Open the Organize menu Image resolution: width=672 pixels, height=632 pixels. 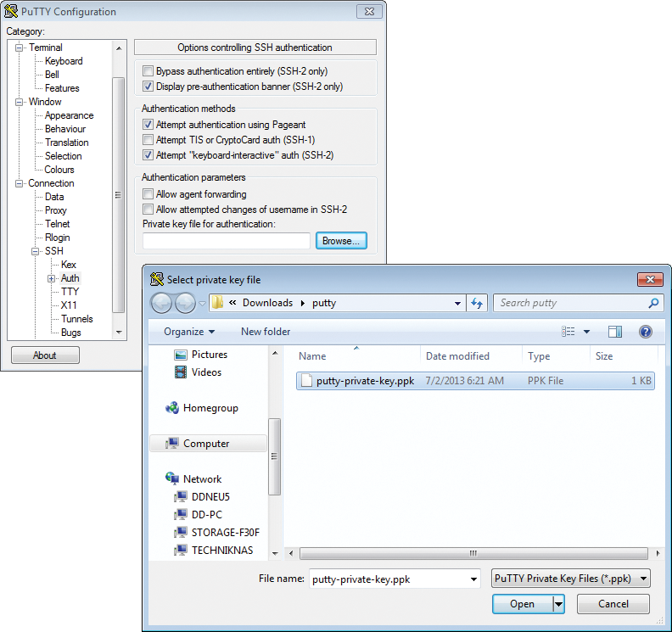pos(188,332)
